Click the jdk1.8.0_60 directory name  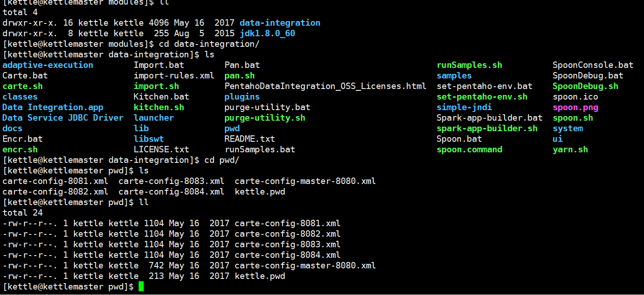(268, 33)
